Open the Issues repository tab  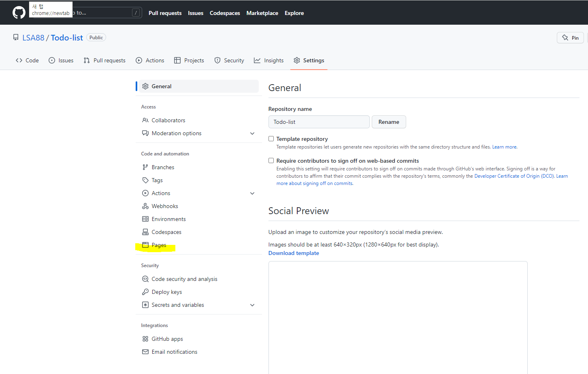tap(61, 60)
